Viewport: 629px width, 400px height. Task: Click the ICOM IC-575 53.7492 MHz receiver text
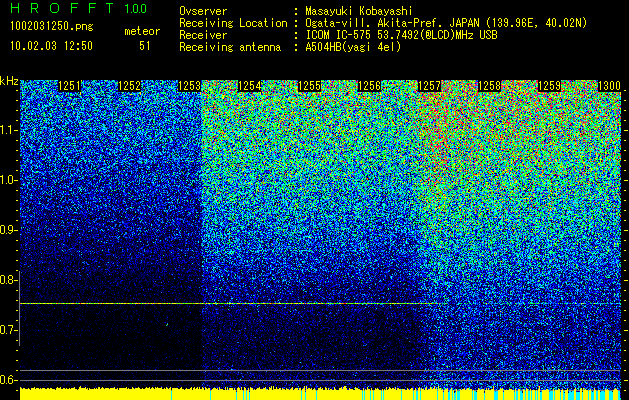[401, 35]
